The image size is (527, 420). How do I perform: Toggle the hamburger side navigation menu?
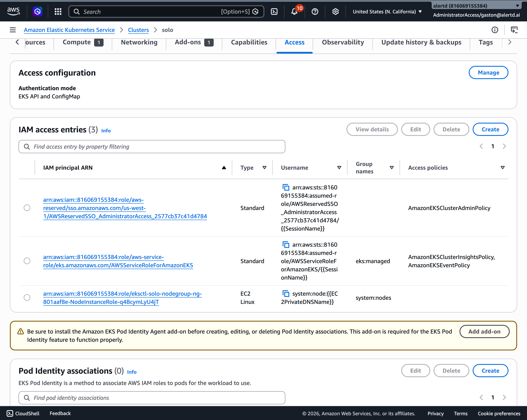coord(13,30)
